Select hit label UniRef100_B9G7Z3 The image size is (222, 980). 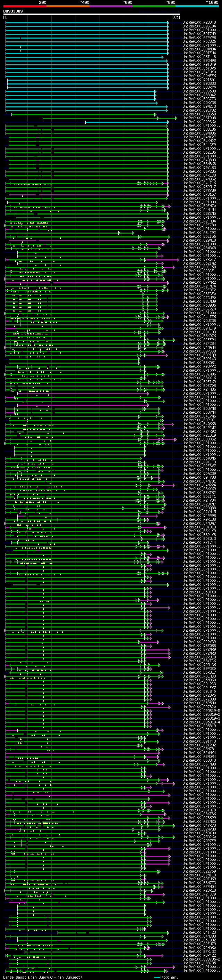pos(199,99)
